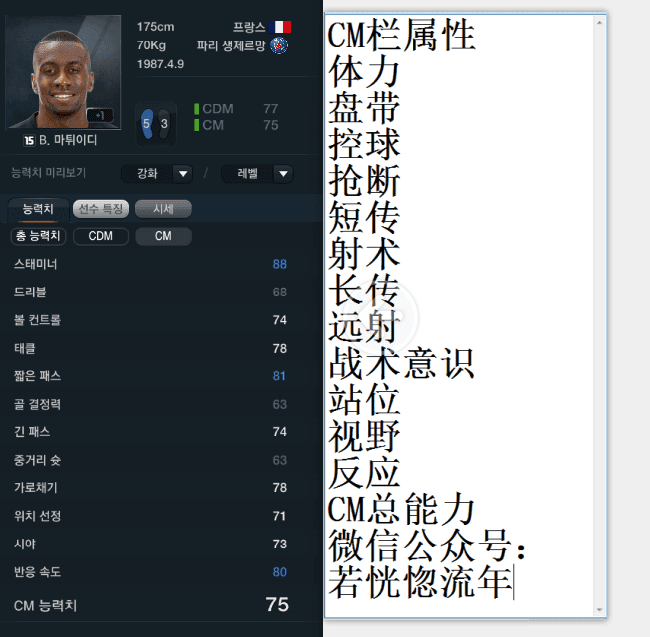The width and height of the screenshot is (650, 637).
Task: Click green CM position indicator
Action: coord(196,125)
